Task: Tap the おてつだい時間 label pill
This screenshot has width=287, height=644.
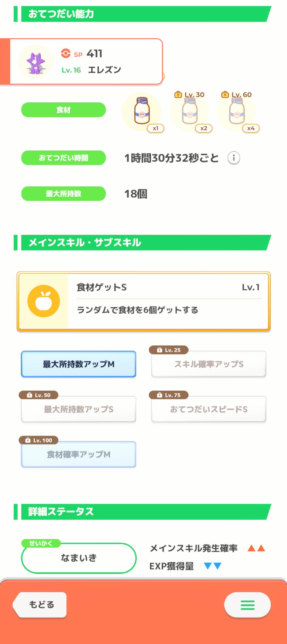Action: [x=64, y=158]
